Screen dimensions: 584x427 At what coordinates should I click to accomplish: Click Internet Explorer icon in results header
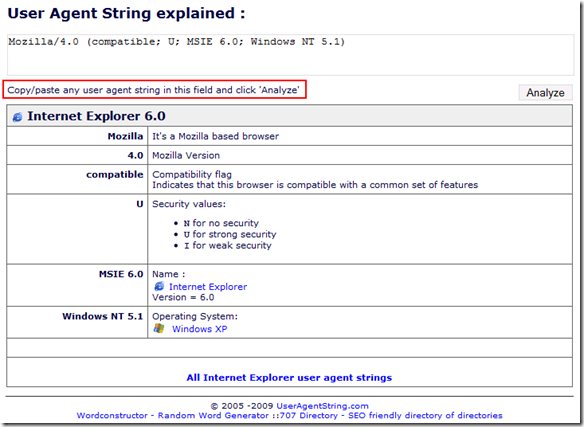point(17,117)
